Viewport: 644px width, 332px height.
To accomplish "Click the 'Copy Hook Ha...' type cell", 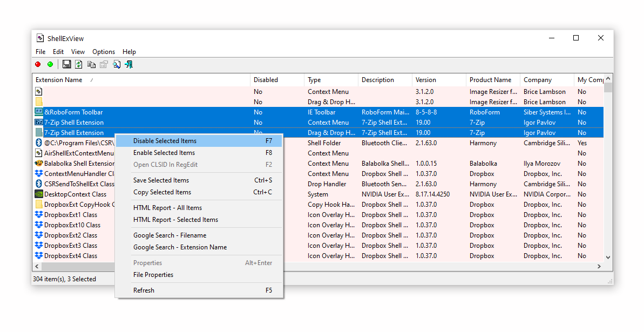I will click(x=331, y=205).
